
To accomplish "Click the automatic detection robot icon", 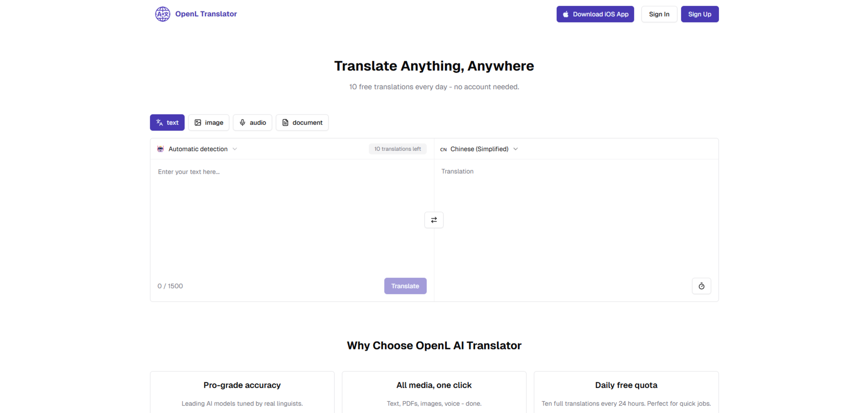I will [160, 149].
